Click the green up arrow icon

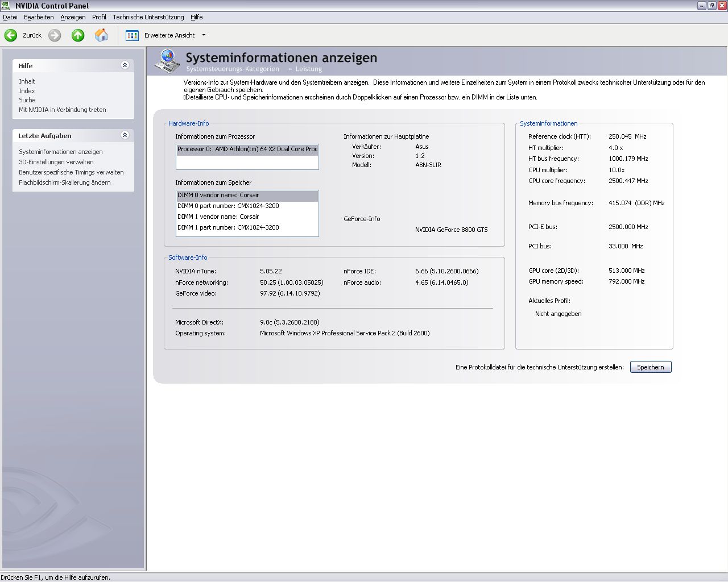pos(78,35)
